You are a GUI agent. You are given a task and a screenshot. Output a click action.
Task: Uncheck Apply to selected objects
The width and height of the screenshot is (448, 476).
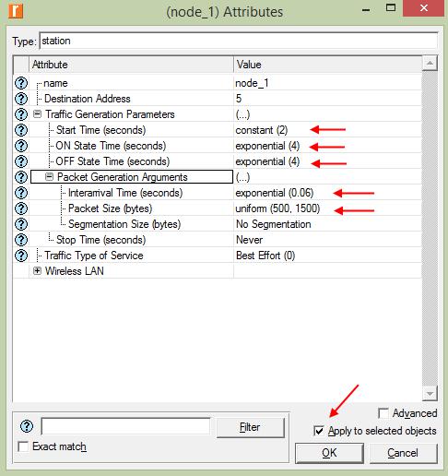[x=319, y=431]
